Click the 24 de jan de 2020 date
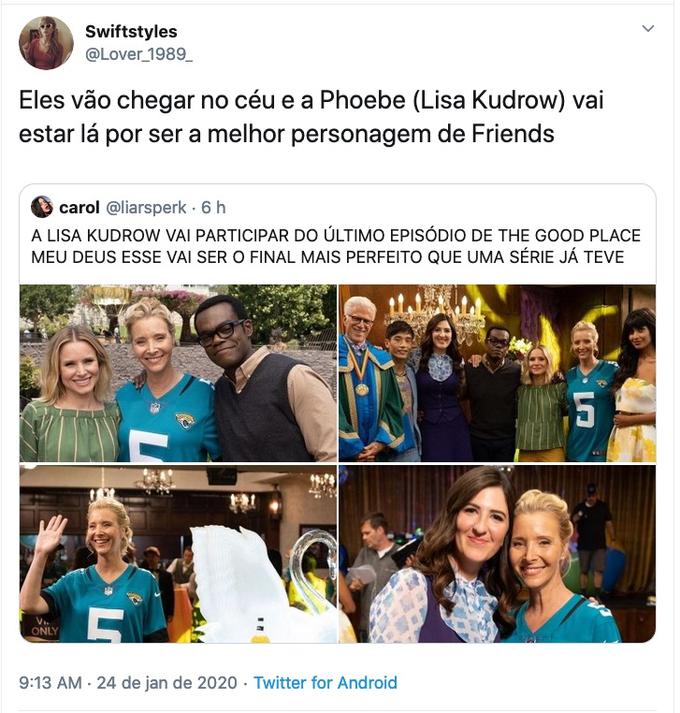The height and width of the screenshot is (713, 680). coord(167,683)
